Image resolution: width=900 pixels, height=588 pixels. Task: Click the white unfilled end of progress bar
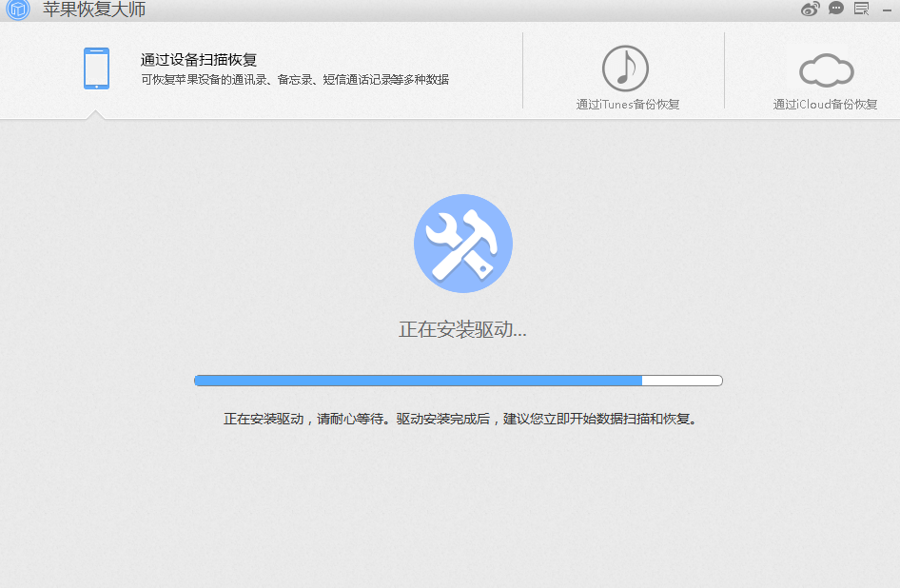pyautogui.click(x=682, y=381)
